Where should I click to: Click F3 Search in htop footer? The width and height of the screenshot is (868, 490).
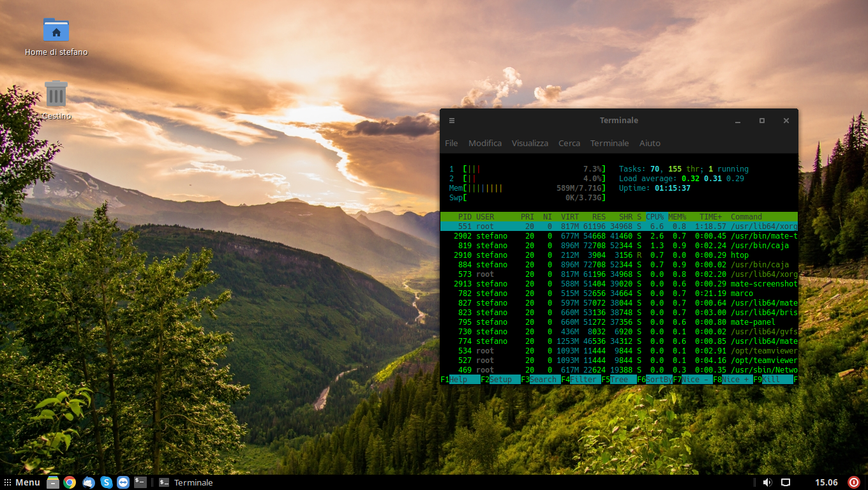point(541,380)
